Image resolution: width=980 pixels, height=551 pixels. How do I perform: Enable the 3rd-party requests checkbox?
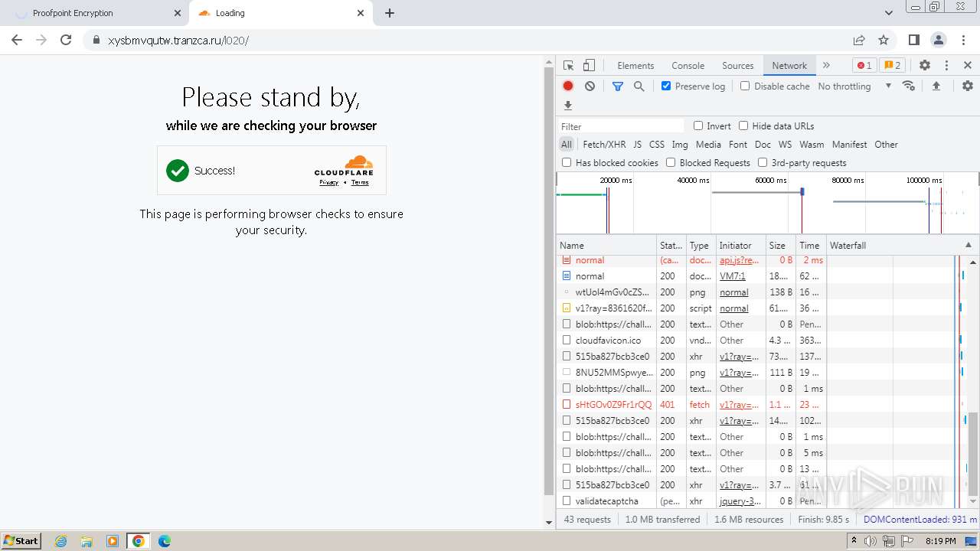point(763,162)
